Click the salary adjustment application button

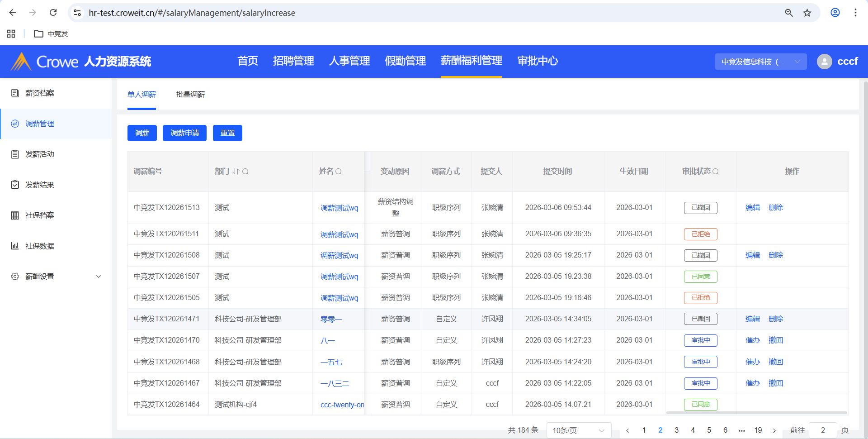pos(184,133)
